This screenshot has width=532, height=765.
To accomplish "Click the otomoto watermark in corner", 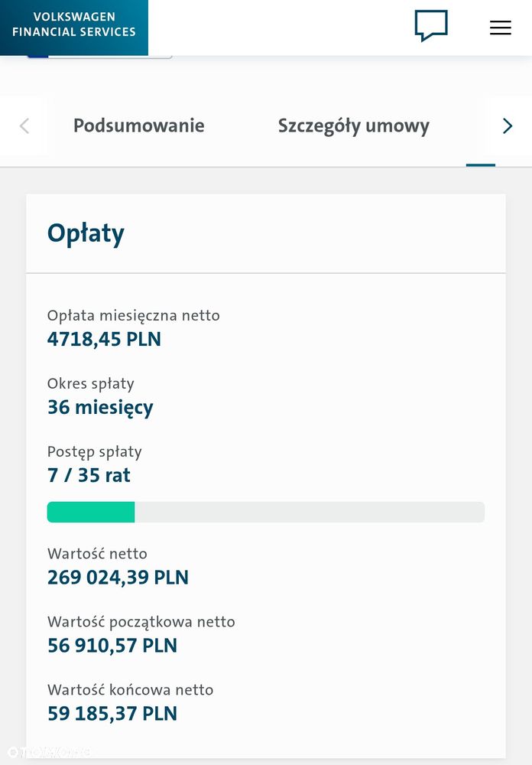I will 48,752.
